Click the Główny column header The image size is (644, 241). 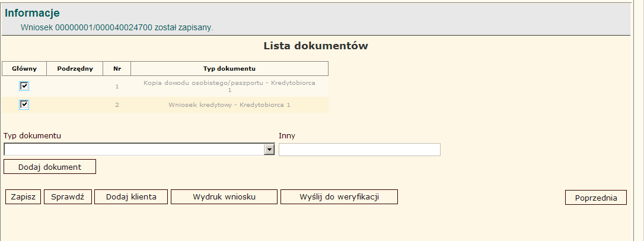(x=24, y=69)
